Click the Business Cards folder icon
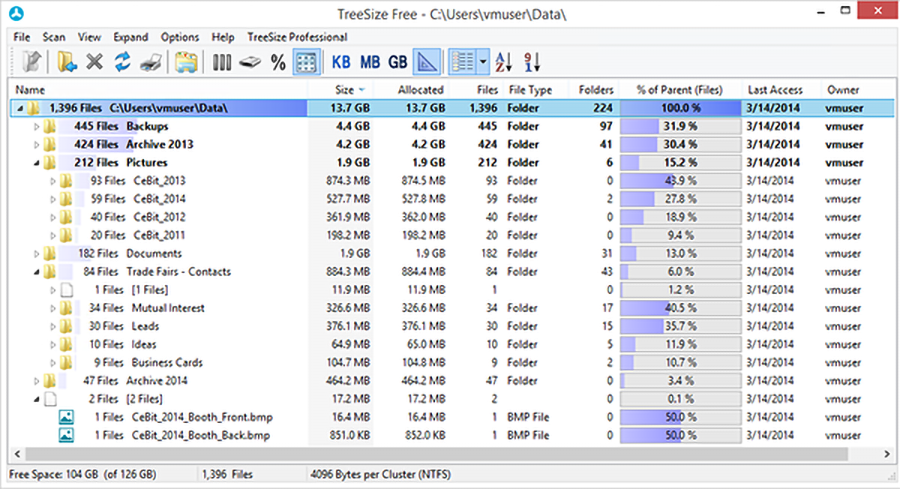 [66, 363]
